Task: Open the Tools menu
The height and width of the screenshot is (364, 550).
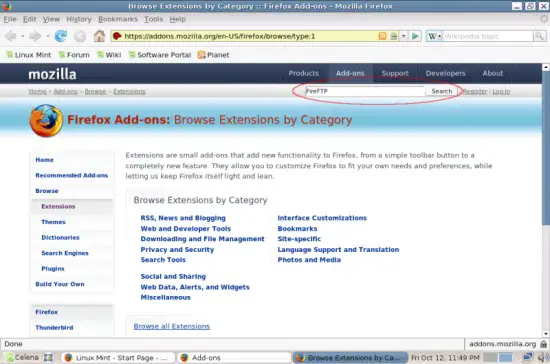Action: (x=154, y=19)
